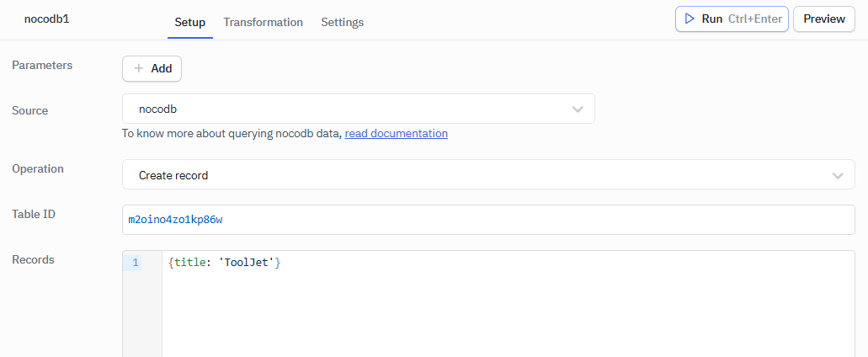Viewport: 868px width, 357px height.
Task: Click the plus icon beside Add
Action: coord(139,69)
